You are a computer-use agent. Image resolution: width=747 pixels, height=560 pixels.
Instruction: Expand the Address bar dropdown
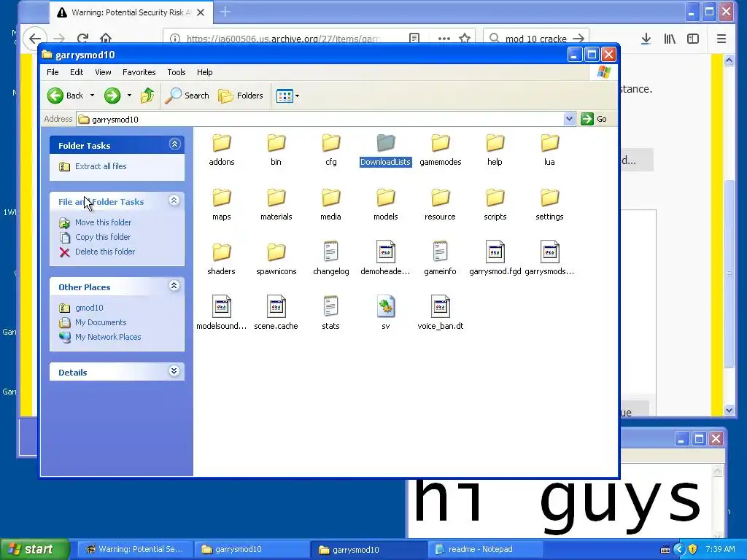click(x=569, y=119)
